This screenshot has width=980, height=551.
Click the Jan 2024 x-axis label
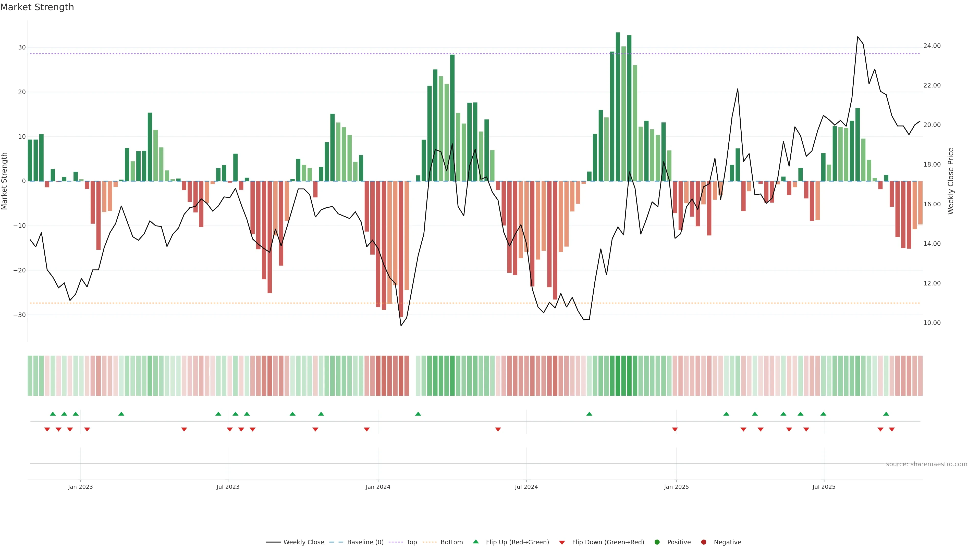[378, 487]
